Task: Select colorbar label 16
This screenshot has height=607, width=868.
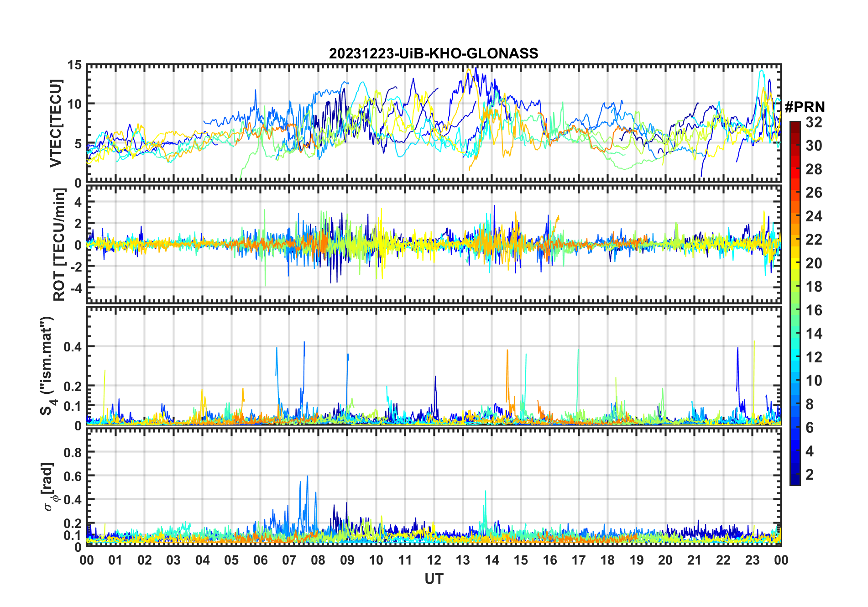Action: (x=814, y=310)
